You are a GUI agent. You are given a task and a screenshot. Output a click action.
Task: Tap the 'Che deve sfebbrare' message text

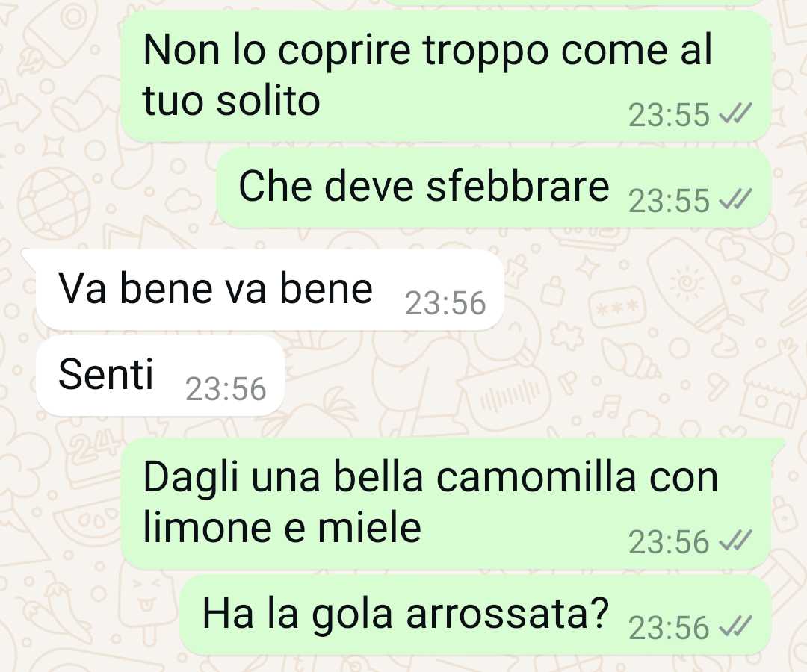(424, 186)
